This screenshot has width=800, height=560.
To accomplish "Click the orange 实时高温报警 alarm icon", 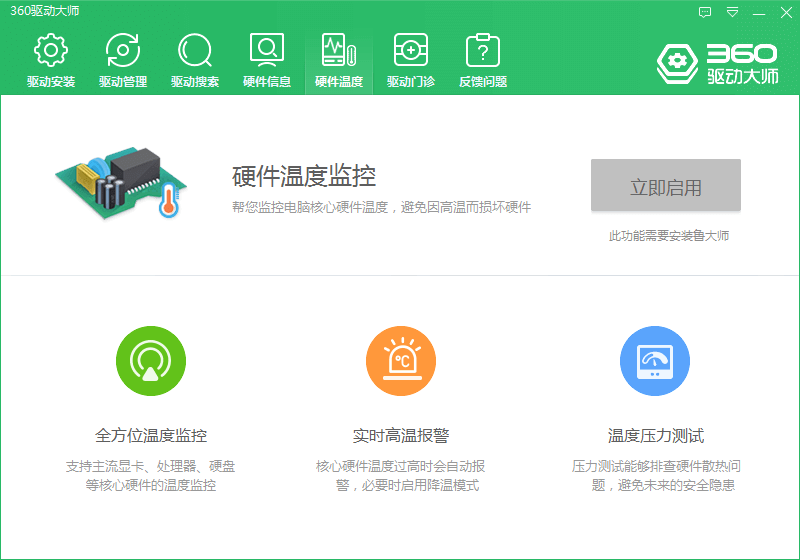I will pyautogui.click(x=401, y=361).
